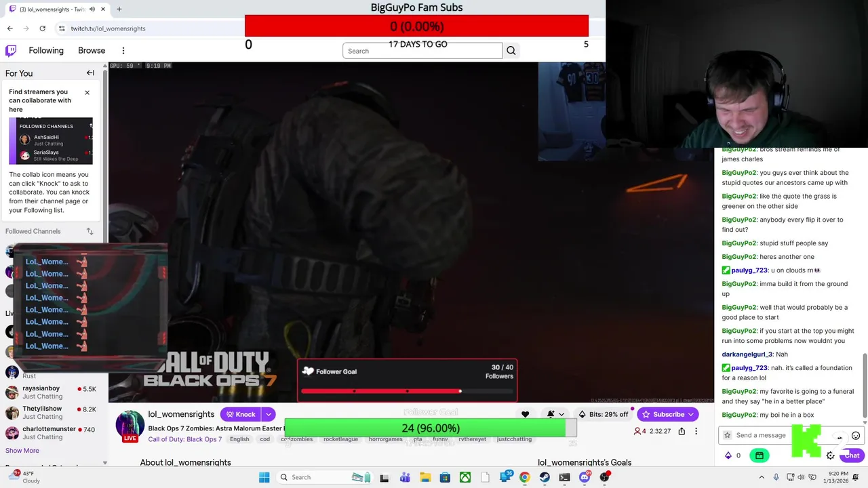Open Steam from the taskbar

[545, 477]
